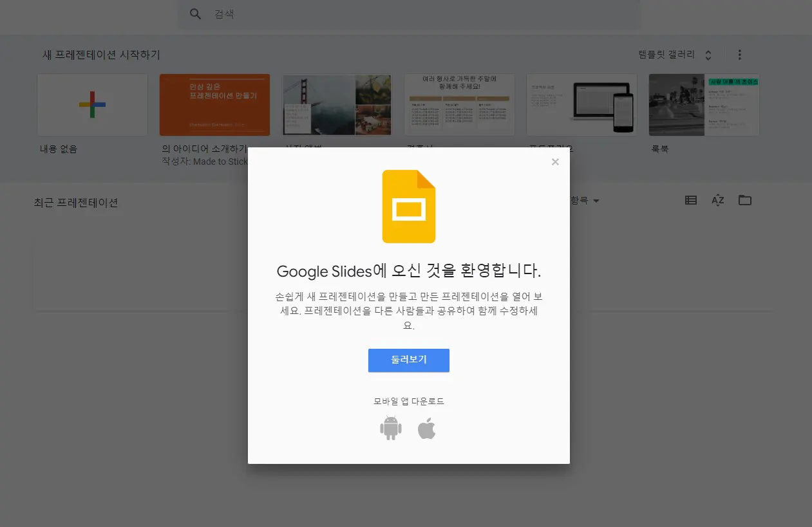Open the 룩북 lookbook template

[704, 104]
